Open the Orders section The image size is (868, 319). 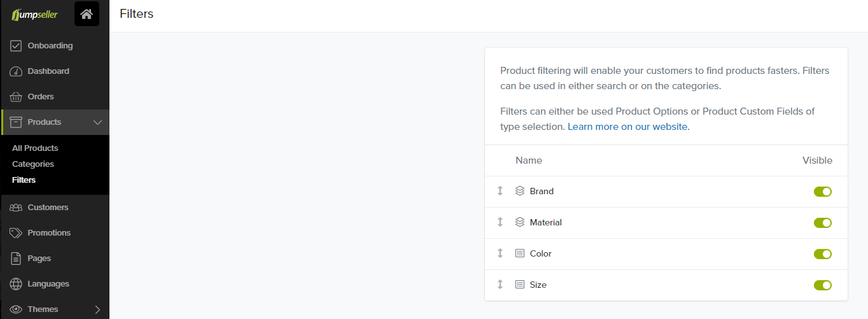point(55,97)
